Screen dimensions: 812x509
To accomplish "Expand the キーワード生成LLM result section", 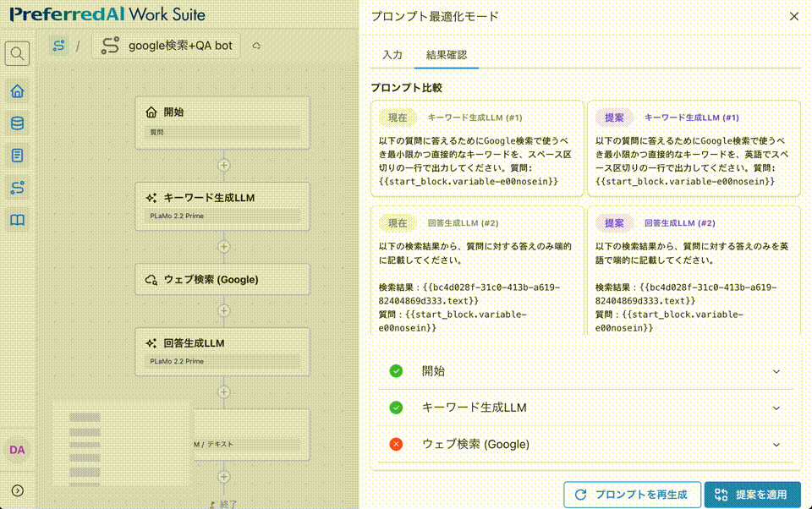I will [775, 407].
